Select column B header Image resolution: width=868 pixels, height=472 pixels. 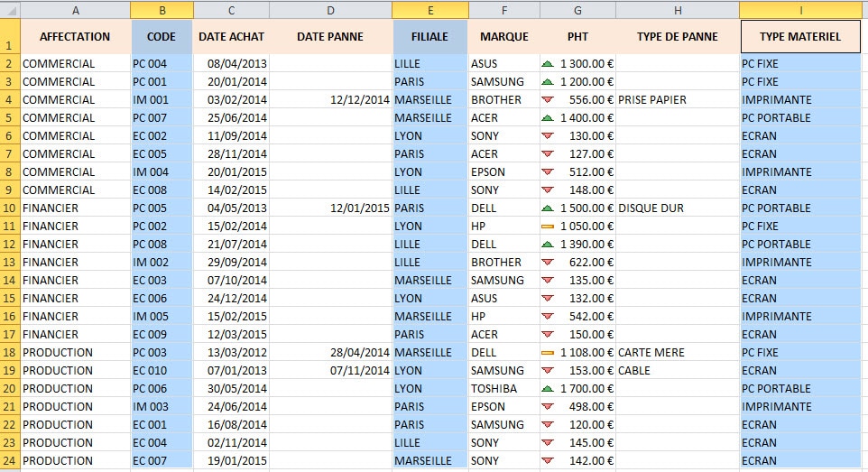[162, 10]
